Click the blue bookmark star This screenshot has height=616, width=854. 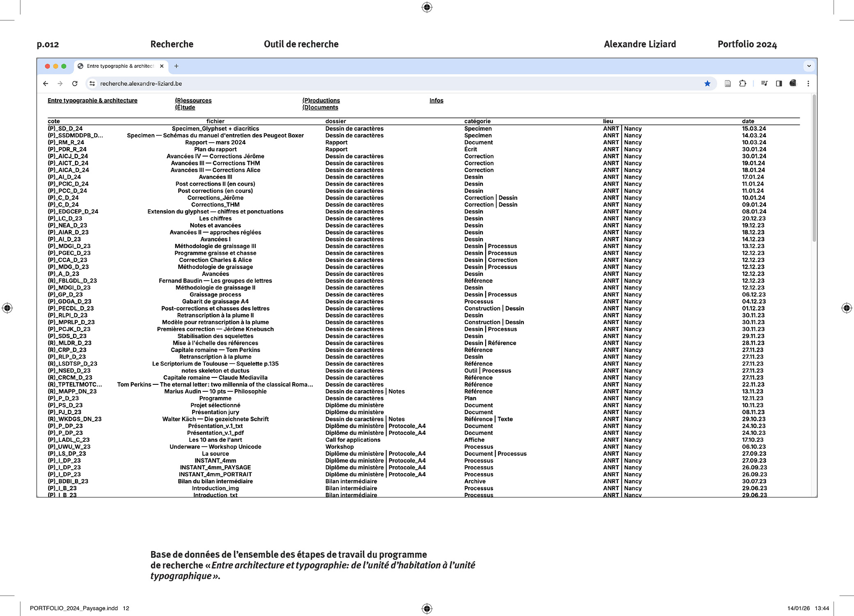[x=707, y=83]
